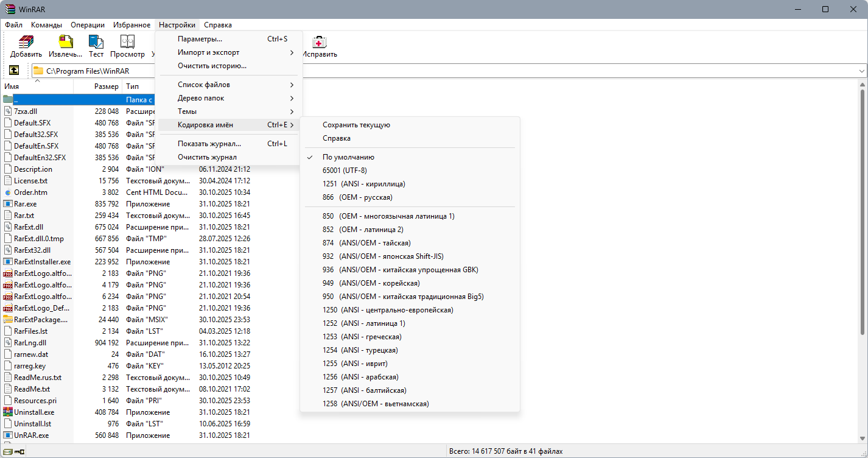Image resolution: width=868 pixels, height=458 pixels.
Task: Click the WinRAR title bar app icon
Action: click(9, 9)
